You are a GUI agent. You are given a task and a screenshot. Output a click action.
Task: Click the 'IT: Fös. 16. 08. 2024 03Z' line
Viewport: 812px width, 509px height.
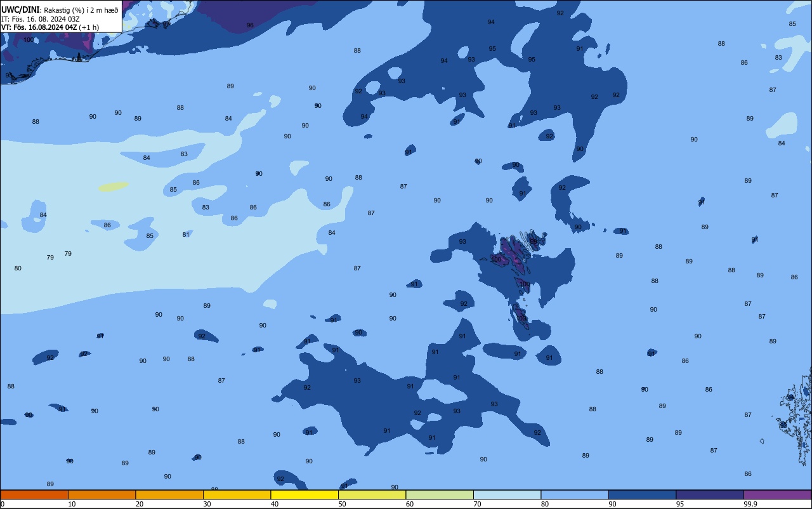[39, 19]
